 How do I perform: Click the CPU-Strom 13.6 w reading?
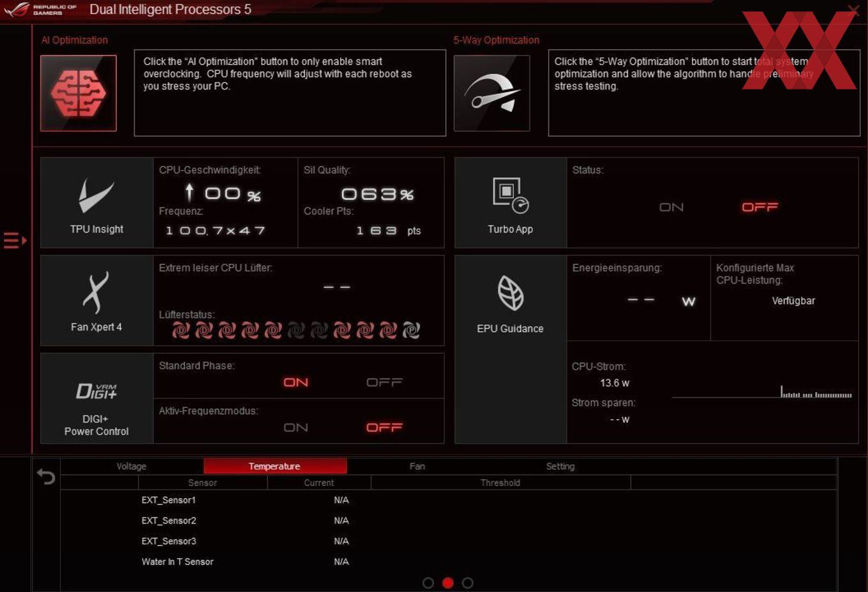coord(615,383)
